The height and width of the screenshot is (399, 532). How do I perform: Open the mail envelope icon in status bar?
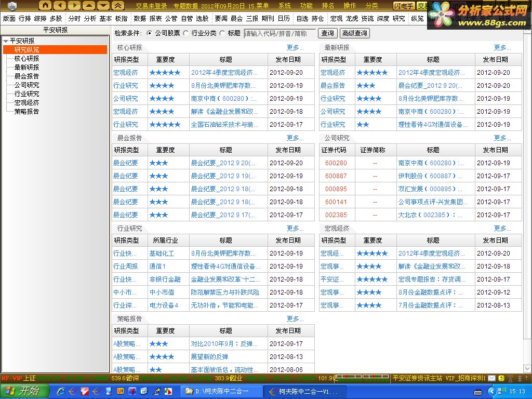pos(491,378)
